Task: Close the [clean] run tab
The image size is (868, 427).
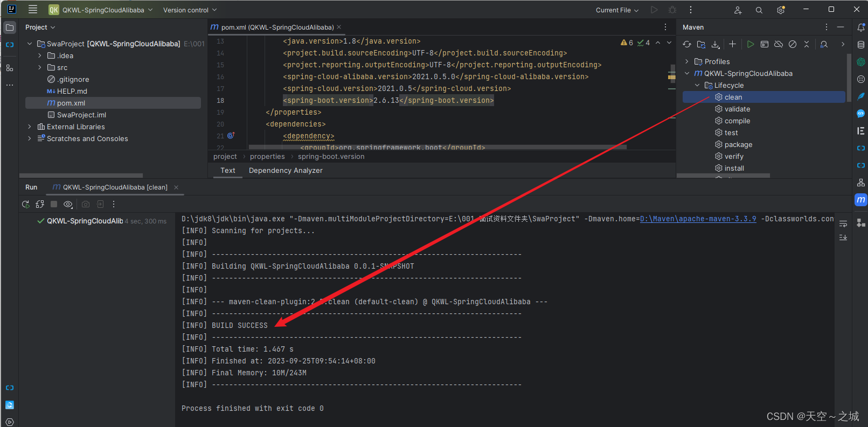Action: click(176, 187)
